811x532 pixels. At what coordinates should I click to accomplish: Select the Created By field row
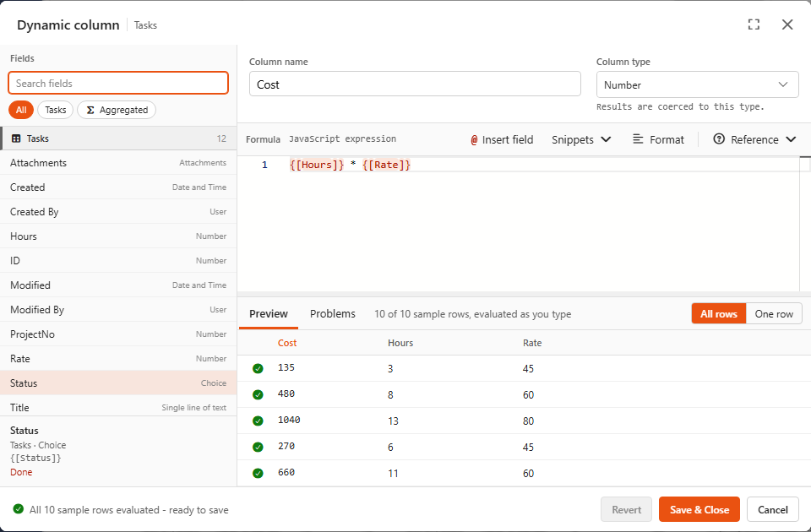pyautogui.click(x=118, y=211)
